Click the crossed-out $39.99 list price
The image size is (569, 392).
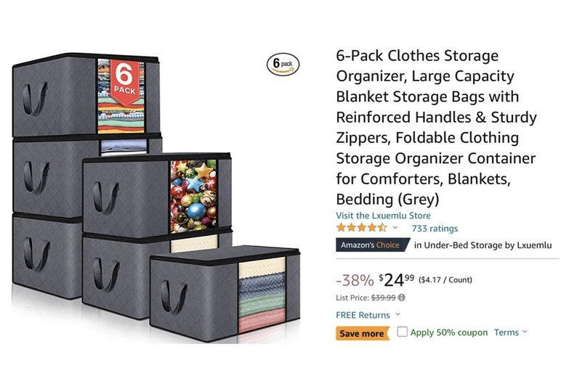pyautogui.click(x=384, y=298)
